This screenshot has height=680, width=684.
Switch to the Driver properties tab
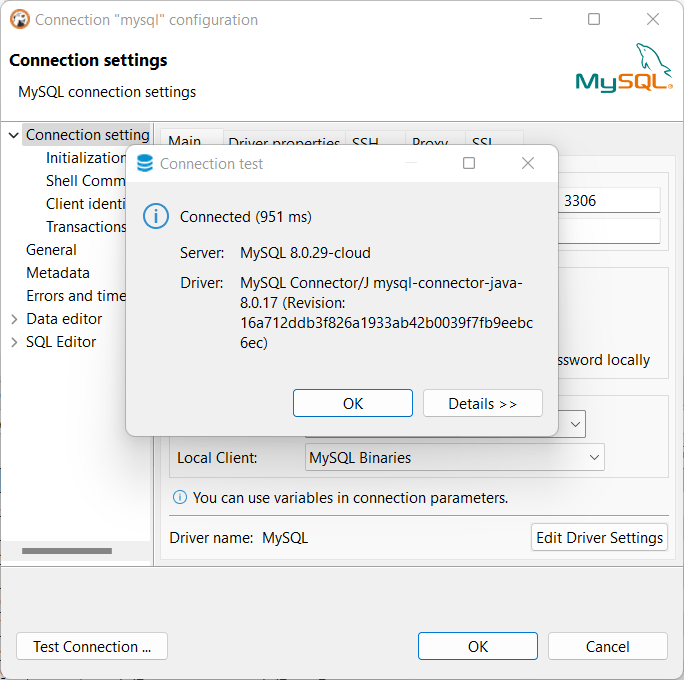[x=284, y=142]
